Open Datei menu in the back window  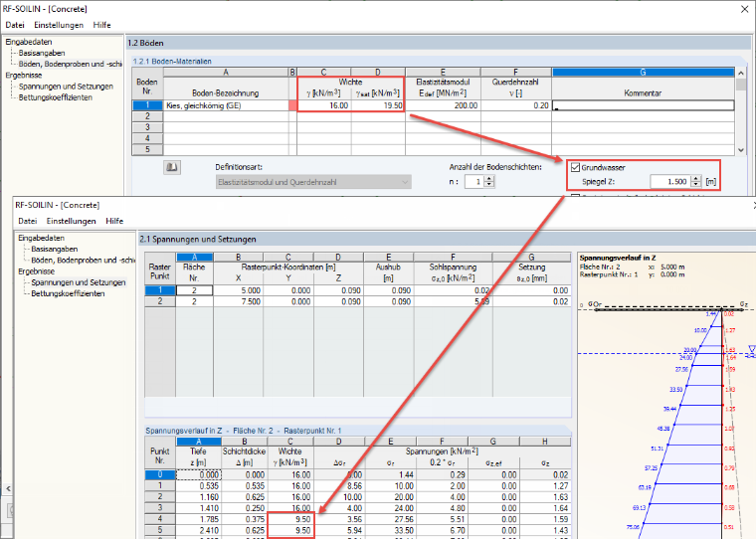[x=15, y=25]
